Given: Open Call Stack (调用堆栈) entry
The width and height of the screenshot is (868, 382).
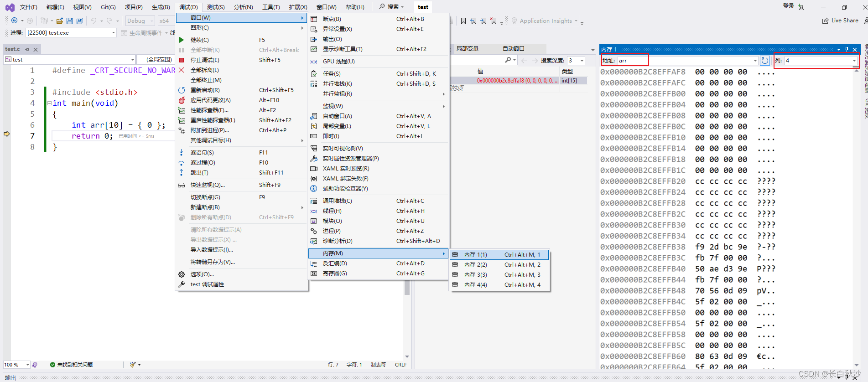Looking at the screenshot, I should (x=379, y=201).
